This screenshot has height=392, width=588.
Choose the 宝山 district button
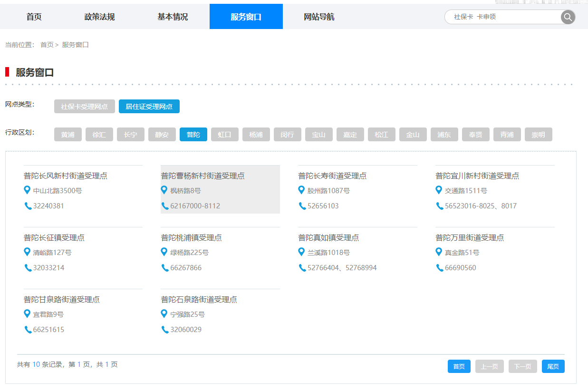click(x=319, y=135)
